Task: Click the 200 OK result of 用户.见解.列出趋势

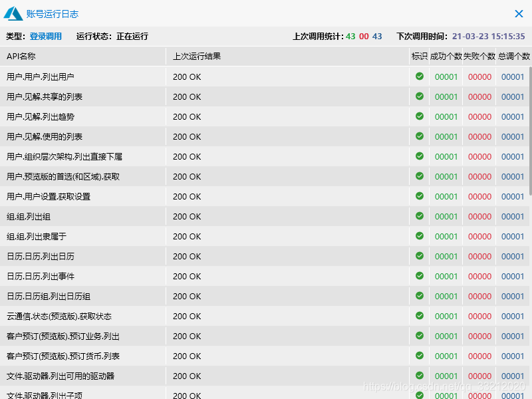Action: pos(186,116)
